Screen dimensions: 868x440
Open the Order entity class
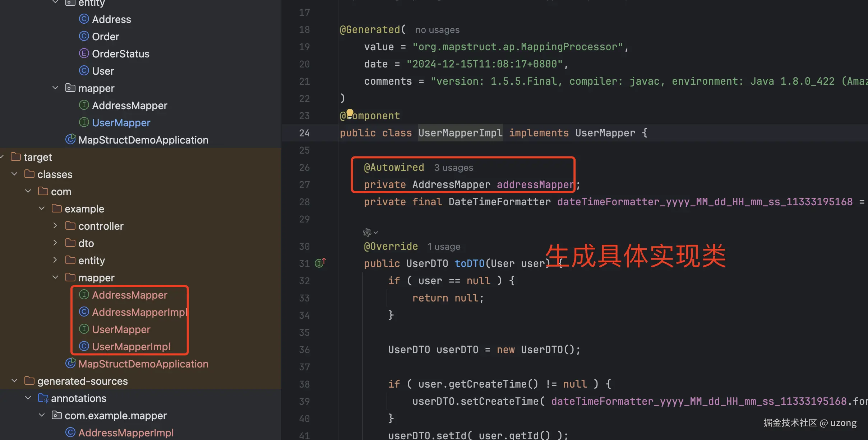pos(105,37)
